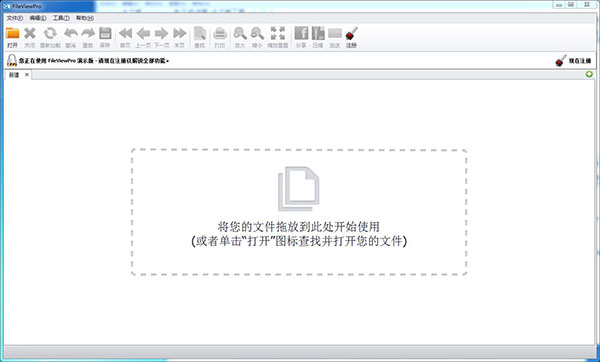Share via the Facebook toolbar icon
The image size is (600, 362).
tap(301, 33)
